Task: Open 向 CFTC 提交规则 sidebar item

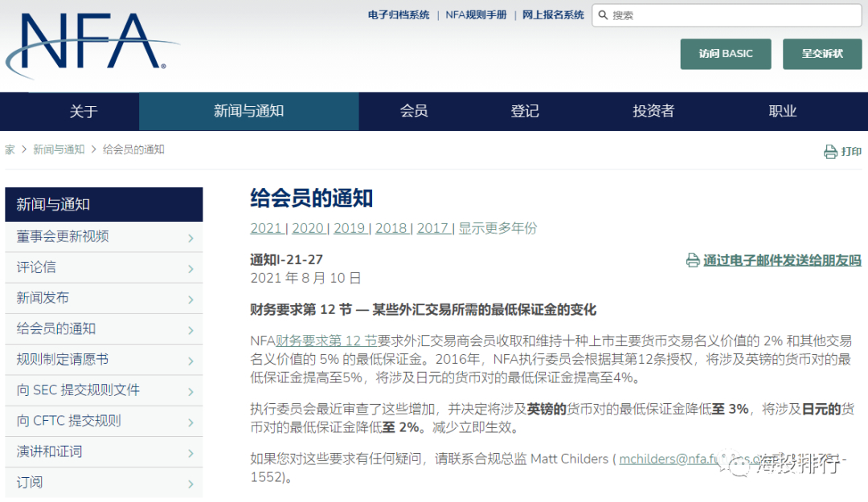Action: [x=104, y=421]
